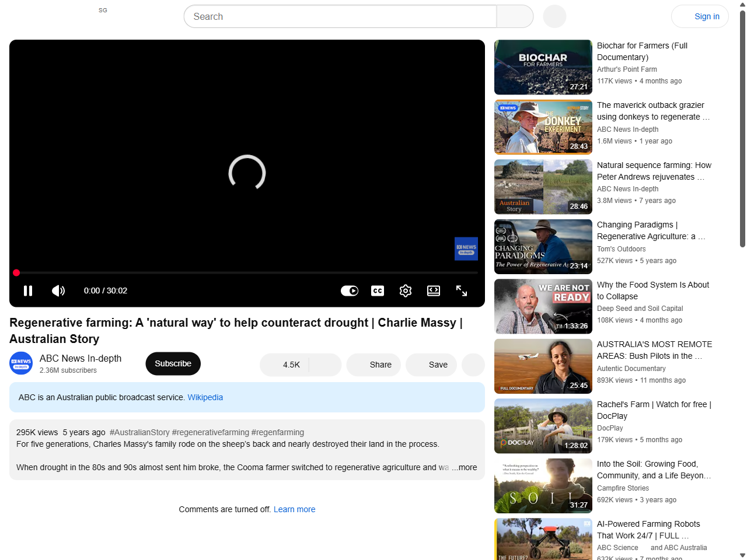
Task: Open the #regenerativefarming hashtag
Action: tap(211, 432)
